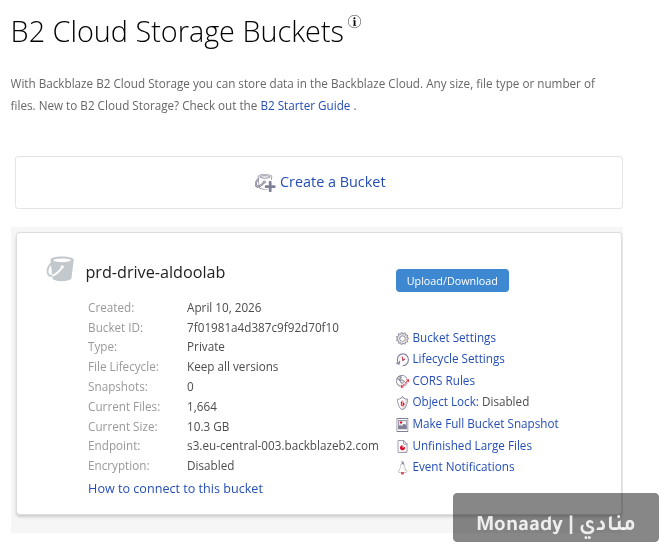This screenshot has width=659, height=553.
Task: Open Lifecycle Settings
Action: (x=458, y=358)
